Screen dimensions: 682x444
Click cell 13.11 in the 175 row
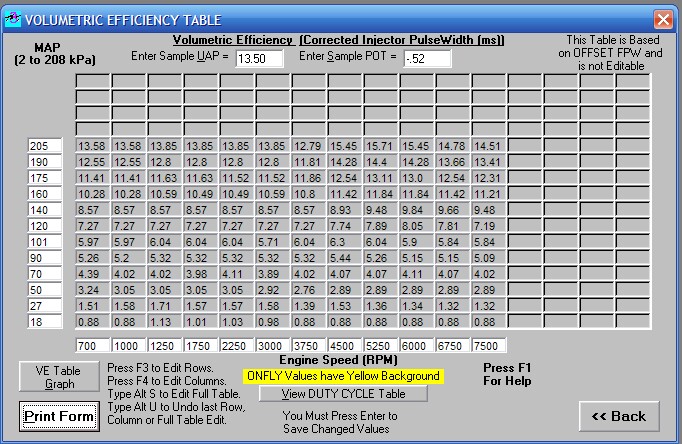(x=381, y=178)
